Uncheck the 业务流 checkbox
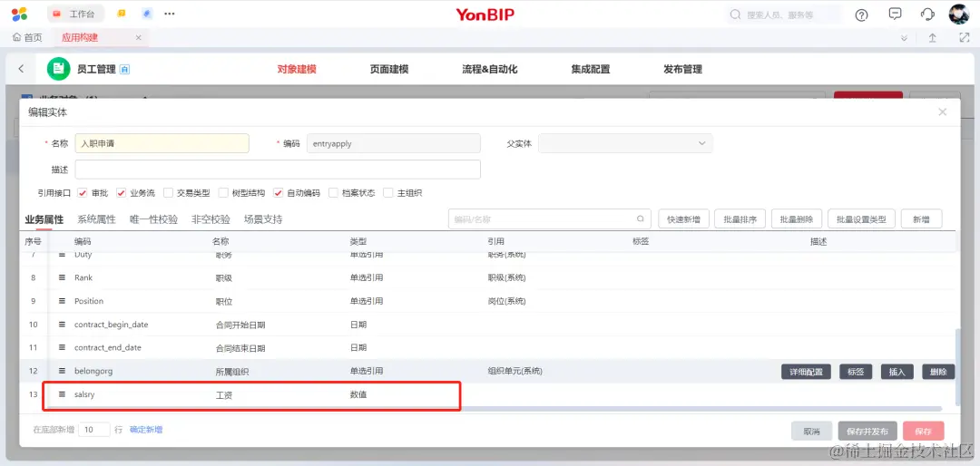980x466 pixels. pos(122,193)
